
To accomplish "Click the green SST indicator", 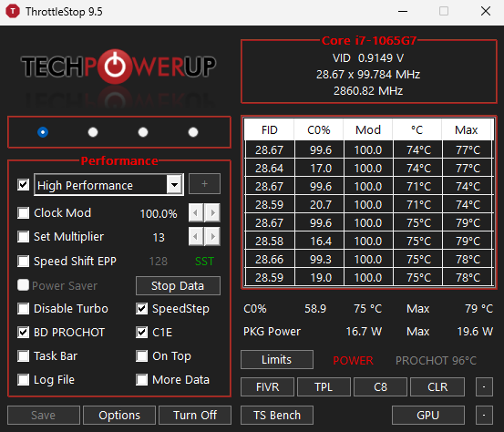I will 204,262.
